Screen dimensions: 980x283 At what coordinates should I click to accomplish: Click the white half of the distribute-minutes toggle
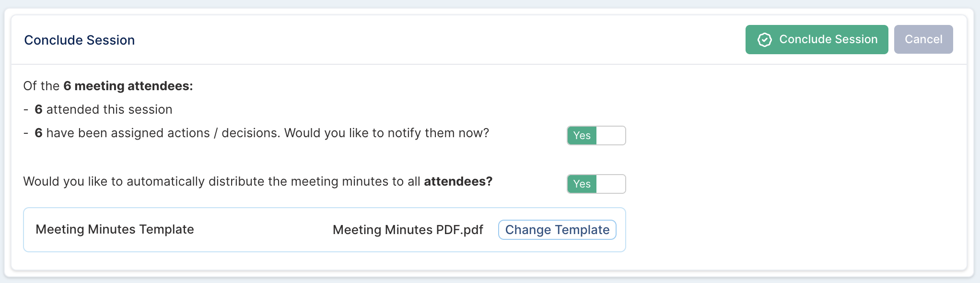611,184
